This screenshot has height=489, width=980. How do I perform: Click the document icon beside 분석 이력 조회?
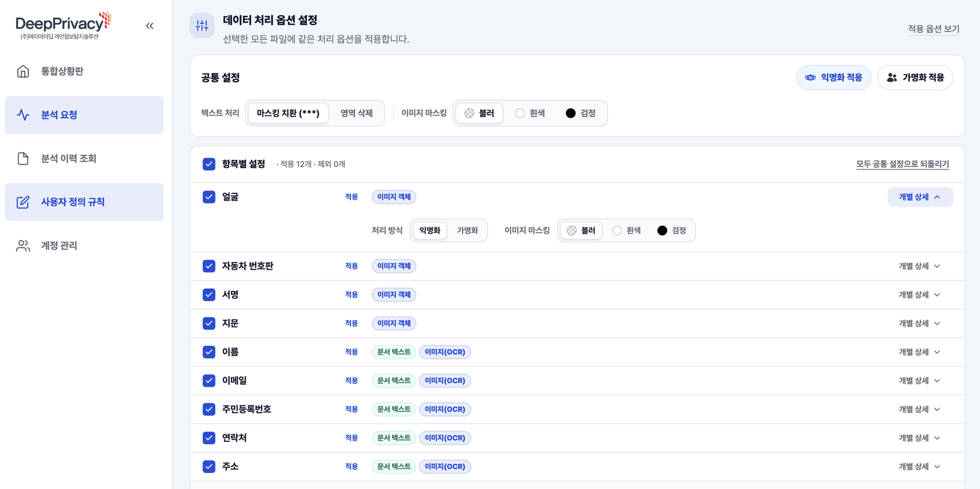(23, 159)
